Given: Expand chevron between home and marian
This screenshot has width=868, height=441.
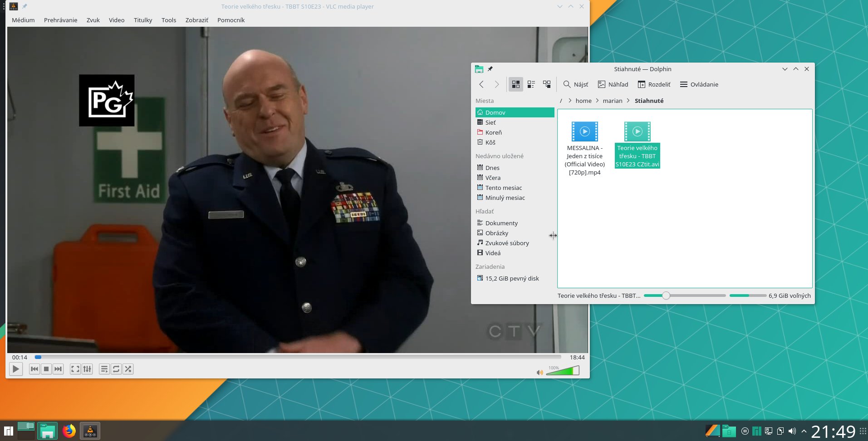Looking at the screenshot, I should point(597,101).
